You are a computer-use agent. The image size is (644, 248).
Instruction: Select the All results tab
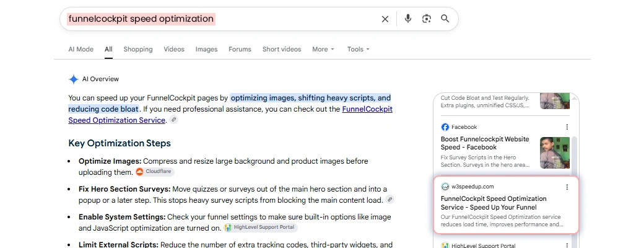click(x=108, y=50)
